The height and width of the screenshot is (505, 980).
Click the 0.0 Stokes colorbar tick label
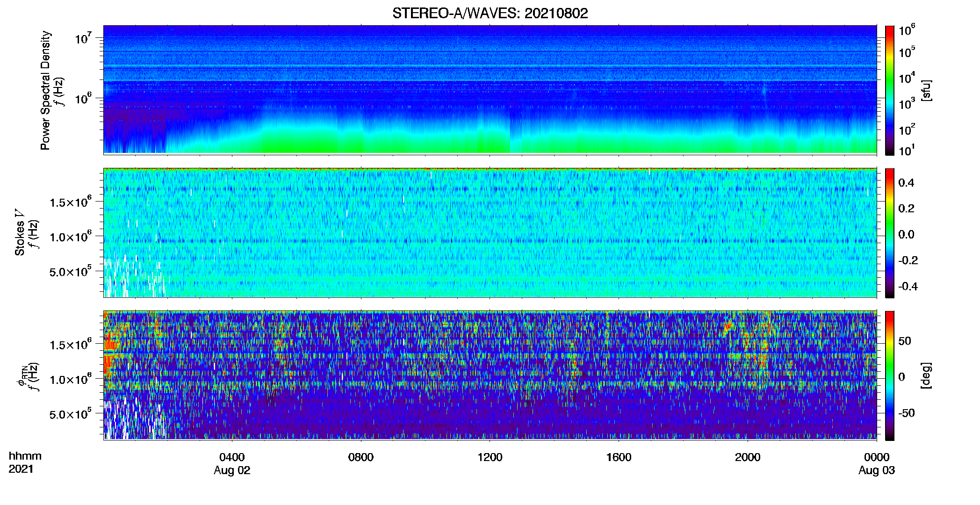coord(906,235)
